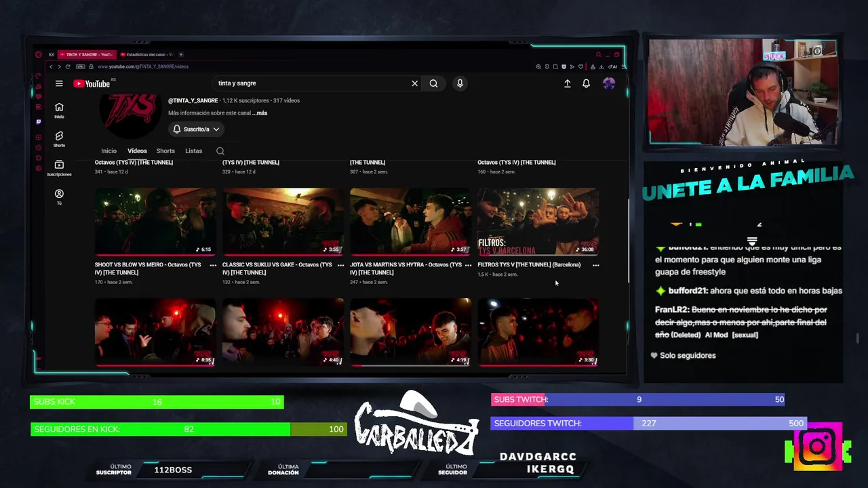Open options for FILTROS TYS V video
868x488 pixels.
point(595,265)
